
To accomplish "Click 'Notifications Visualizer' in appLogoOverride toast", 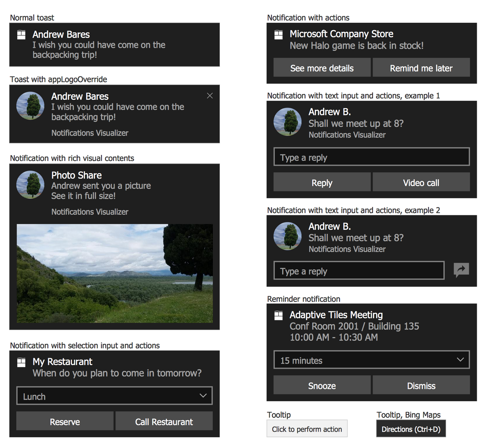I will (x=90, y=133).
